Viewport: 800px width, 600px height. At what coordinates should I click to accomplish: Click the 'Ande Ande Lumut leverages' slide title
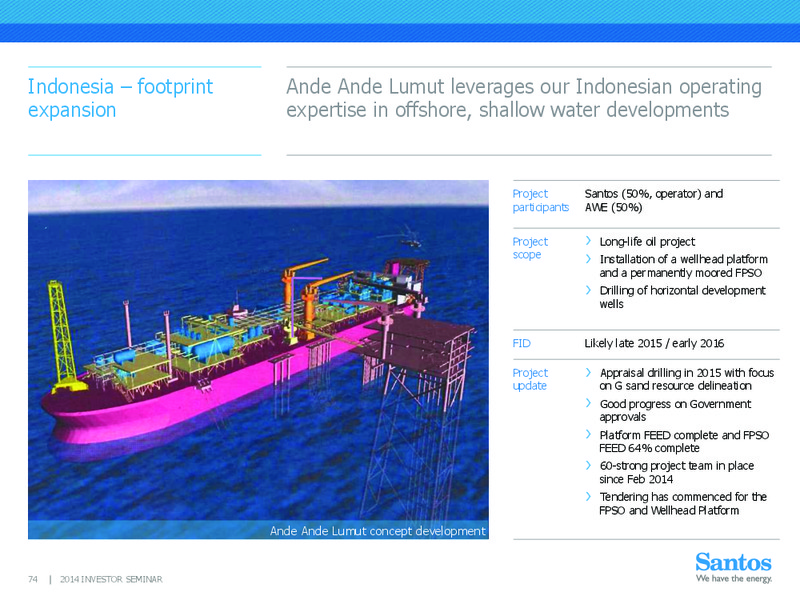[524, 98]
